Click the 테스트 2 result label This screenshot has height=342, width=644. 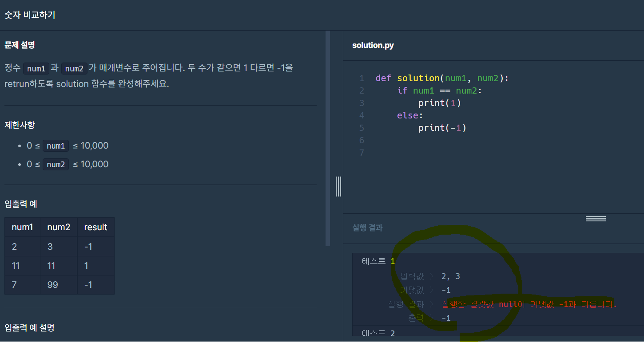378,333
